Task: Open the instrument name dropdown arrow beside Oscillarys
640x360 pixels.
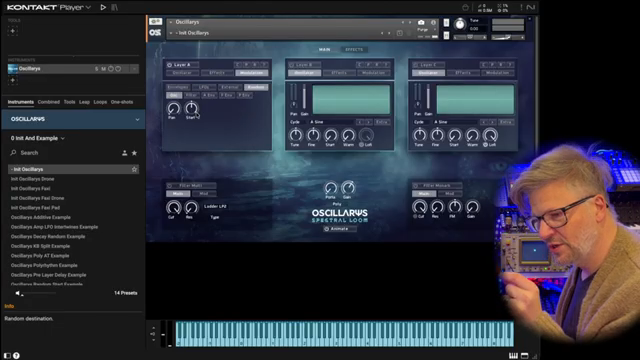Action: pyautogui.click(x=171, y=22)
